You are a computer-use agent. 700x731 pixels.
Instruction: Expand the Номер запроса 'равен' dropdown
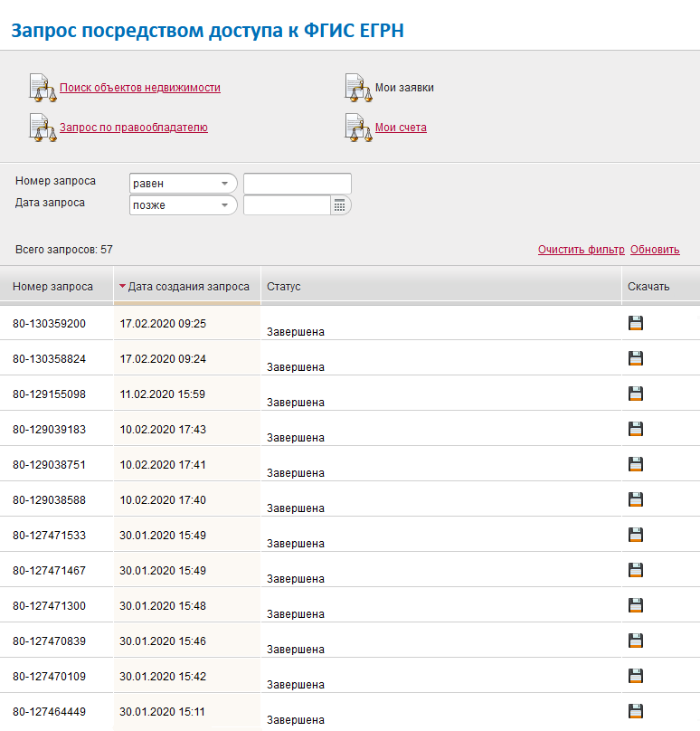[184, 184]
